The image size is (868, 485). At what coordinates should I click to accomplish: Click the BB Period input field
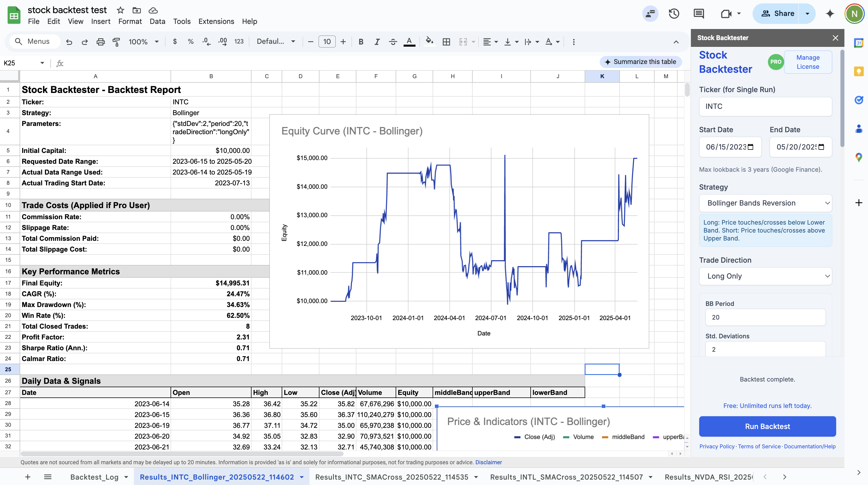click(765, 317)
